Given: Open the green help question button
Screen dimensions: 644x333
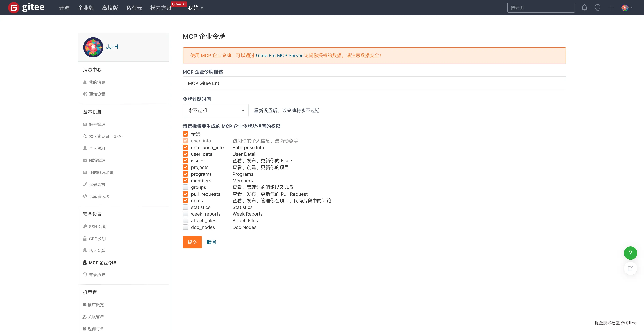Looking at the screenshot, I should [630, 253].
